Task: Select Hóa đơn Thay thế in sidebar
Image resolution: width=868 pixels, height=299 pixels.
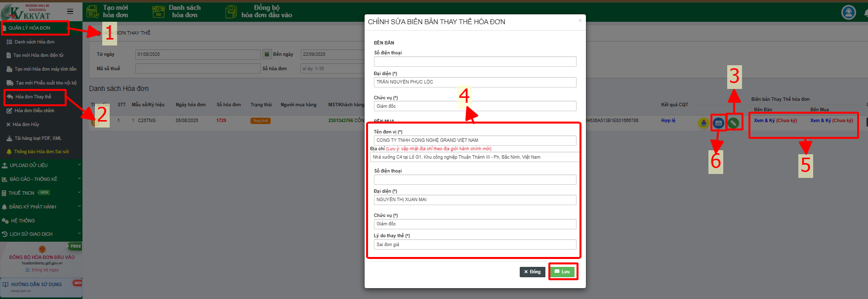Action: click(33, 97)
